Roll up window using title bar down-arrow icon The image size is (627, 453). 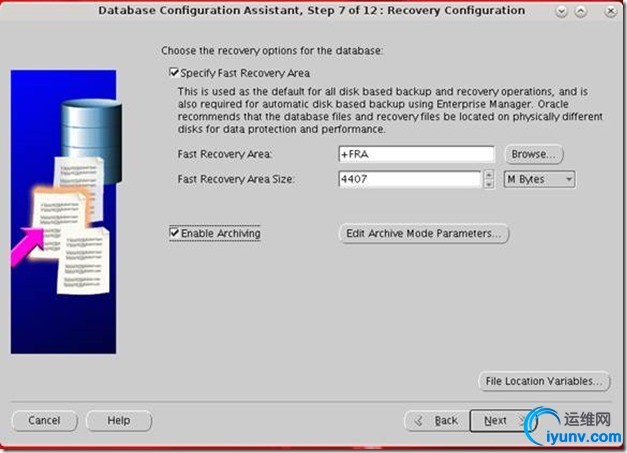click(561, 11)
